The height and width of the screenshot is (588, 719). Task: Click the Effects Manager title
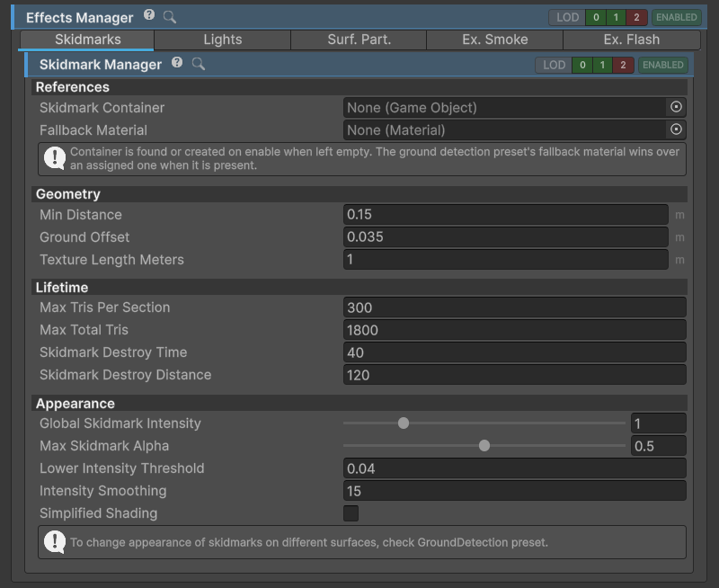(79, 17)
